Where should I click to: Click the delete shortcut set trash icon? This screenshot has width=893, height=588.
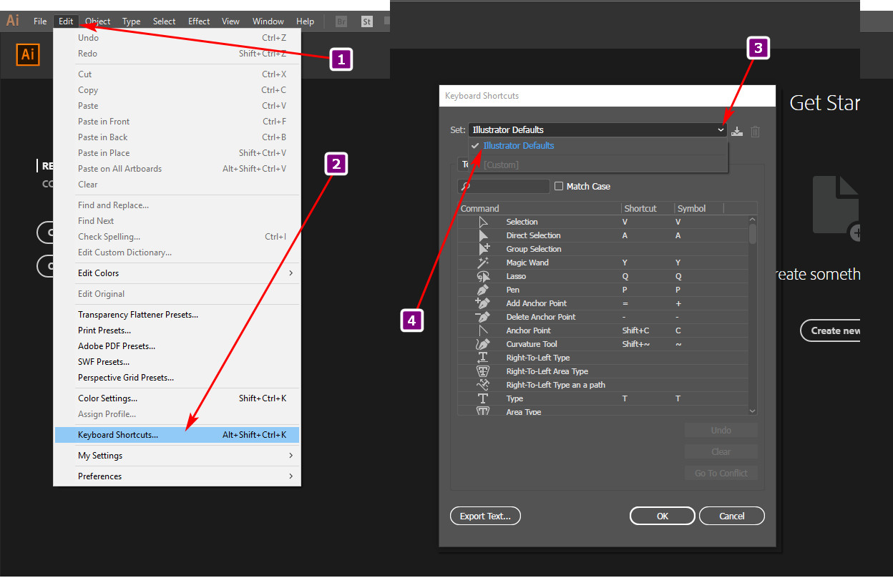[x=755, y=131]
